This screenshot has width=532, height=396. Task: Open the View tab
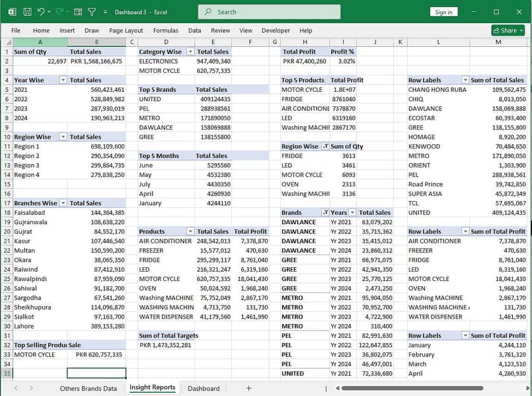[246, 30]
